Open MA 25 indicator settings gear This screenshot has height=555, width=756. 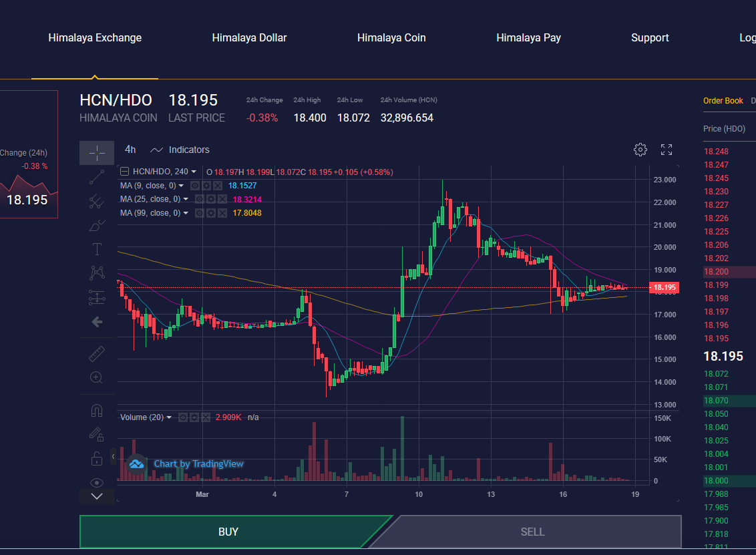(211, 199)
